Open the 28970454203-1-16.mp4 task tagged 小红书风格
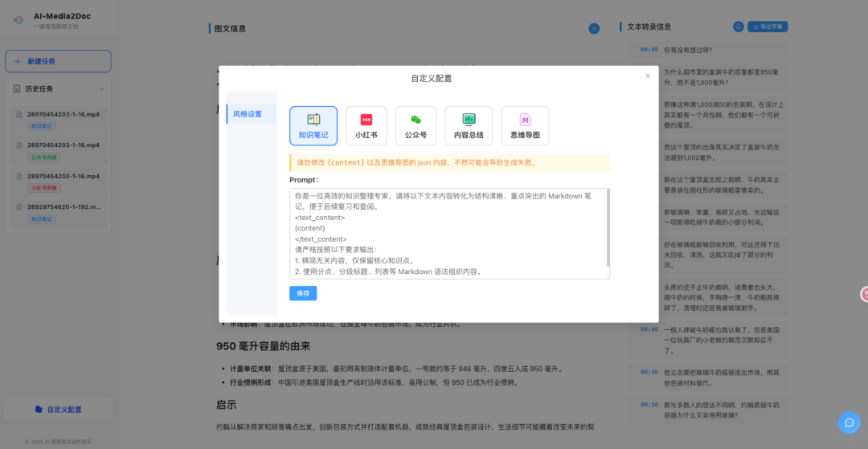Screen dimensions: 868x449 click(58, 182)
